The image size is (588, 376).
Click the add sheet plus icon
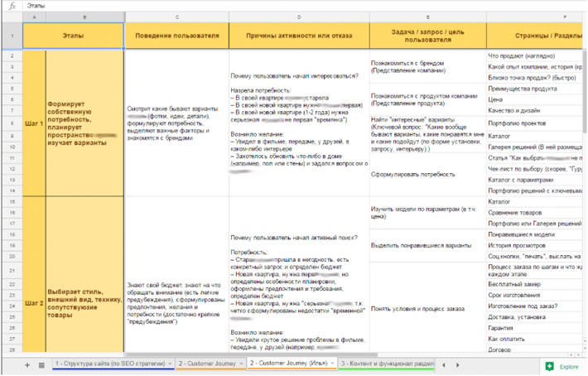pyautogui.click(x=27, y=364)
